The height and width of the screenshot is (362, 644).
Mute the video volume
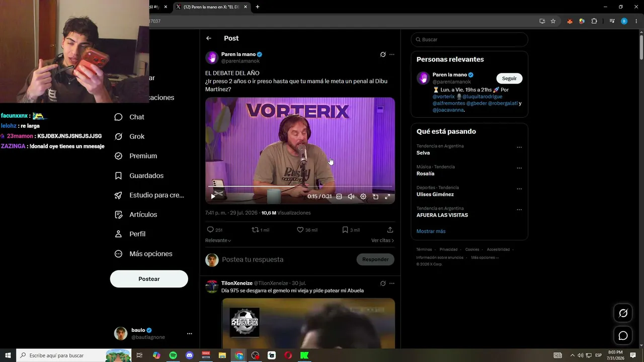[351, 197]
